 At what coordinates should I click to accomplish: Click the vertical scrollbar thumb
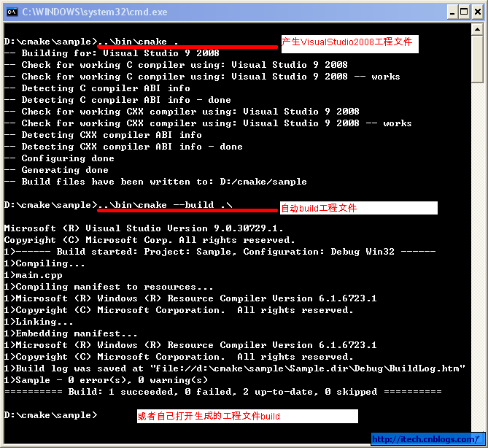[477, 59]
